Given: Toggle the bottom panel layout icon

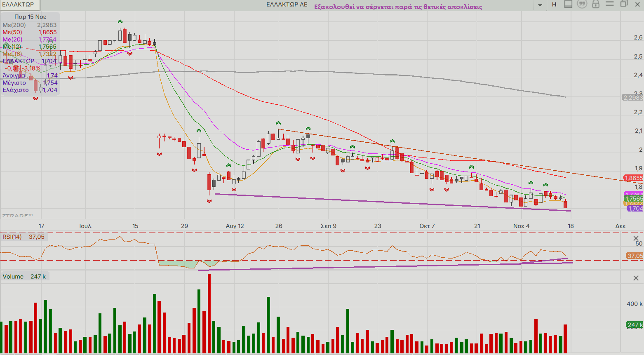Looking at the screenshot, I should pyautogui.click(x=568, y=4).
